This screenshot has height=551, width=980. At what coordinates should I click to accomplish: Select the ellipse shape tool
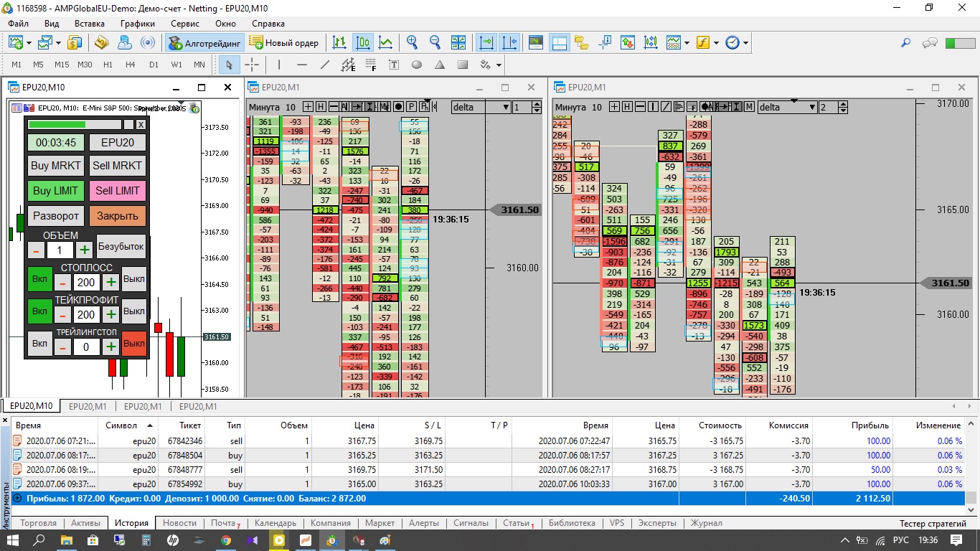(x=417, y=65)
